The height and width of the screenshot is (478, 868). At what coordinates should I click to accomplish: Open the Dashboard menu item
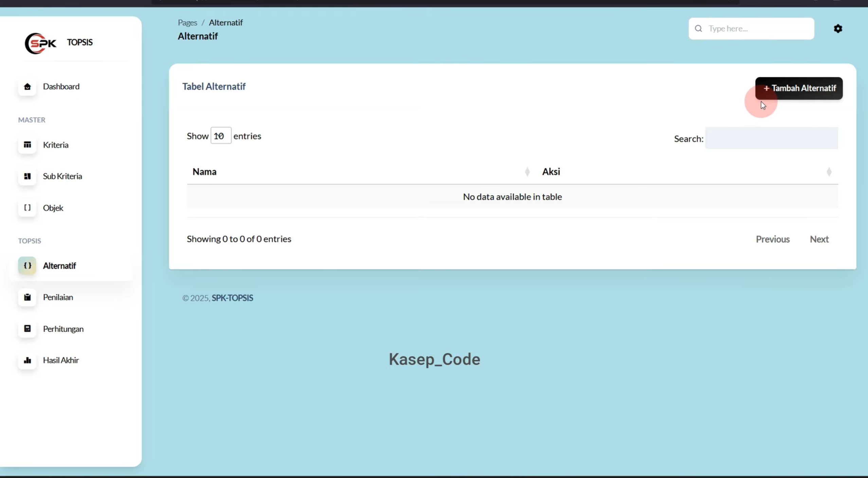coord(61,87)
